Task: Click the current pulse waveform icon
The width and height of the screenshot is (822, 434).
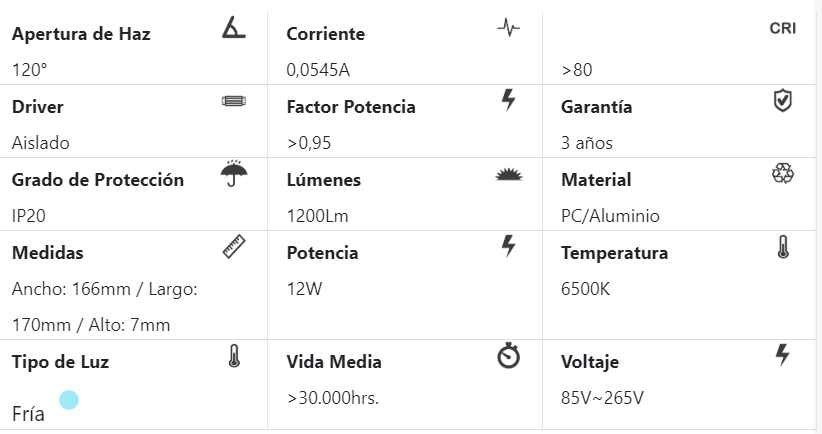Action: [x=508, y=28]
